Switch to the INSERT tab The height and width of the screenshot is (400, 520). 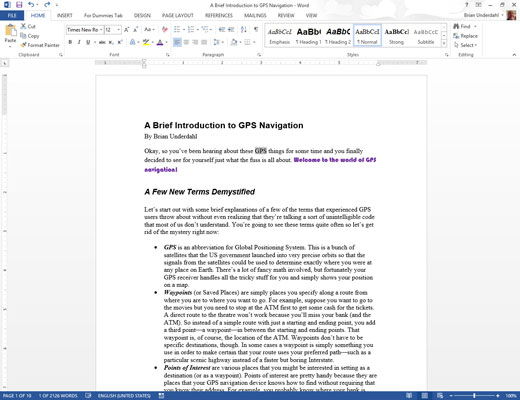[64, 15]
